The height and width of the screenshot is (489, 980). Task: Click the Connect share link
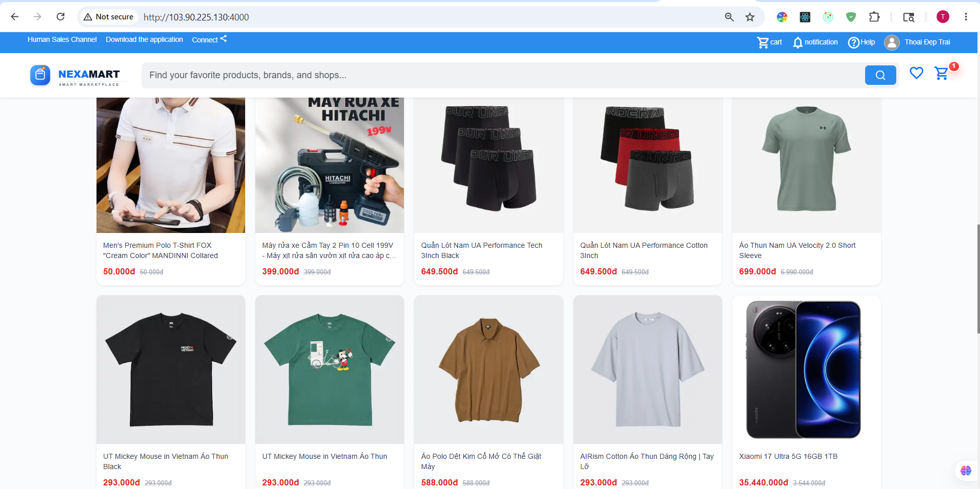[209, 39]
